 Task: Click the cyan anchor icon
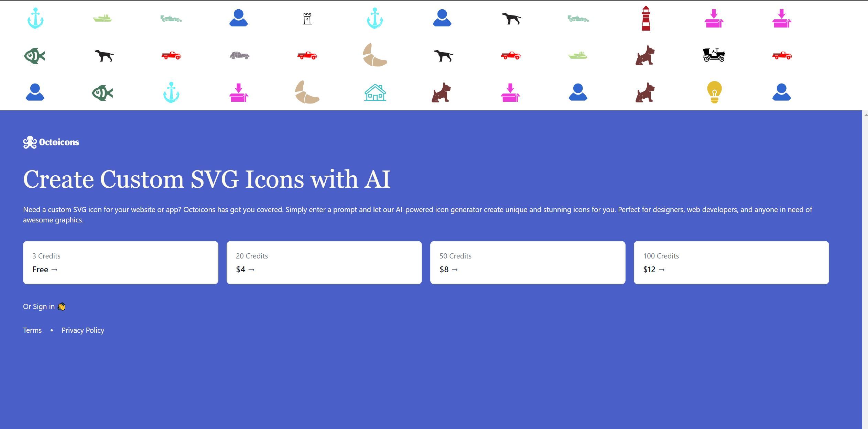[35, 18]
